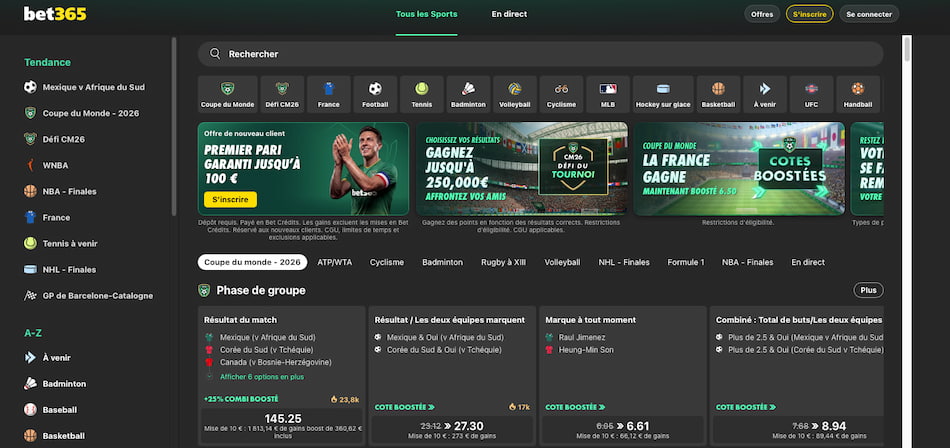Open La France gagne Cotes Boostées banner

(x=739, y=169)
